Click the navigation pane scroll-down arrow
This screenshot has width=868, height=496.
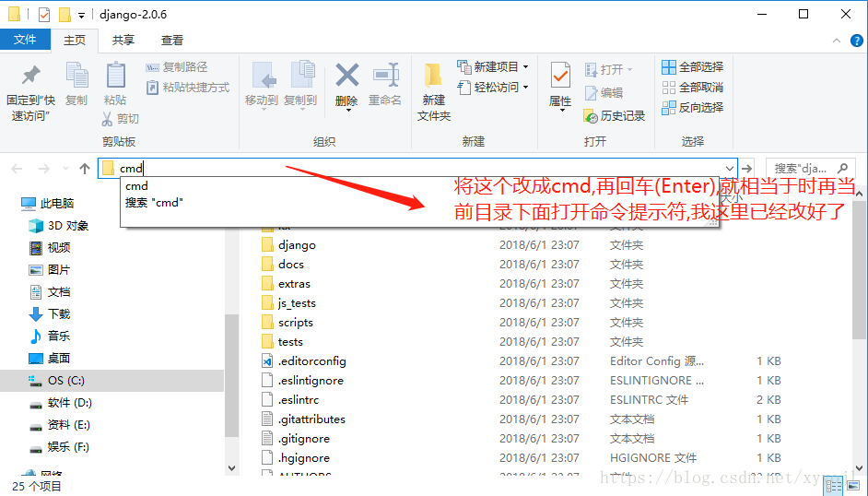[x=231, y=468]
